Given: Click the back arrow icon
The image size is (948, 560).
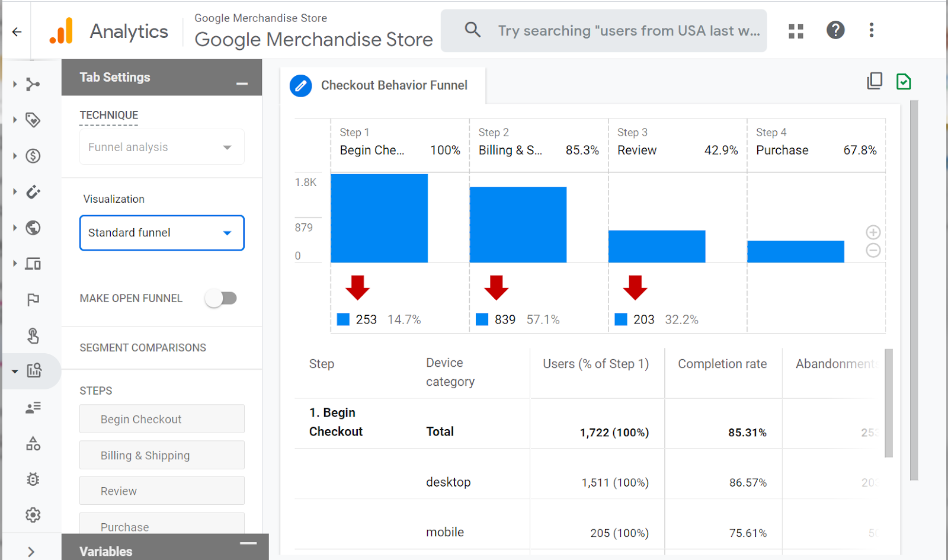Looking at the screenshot, I should [17, 32].
